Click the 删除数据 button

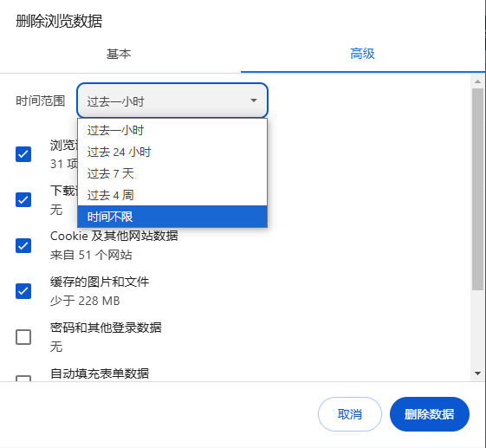[430, 414]
